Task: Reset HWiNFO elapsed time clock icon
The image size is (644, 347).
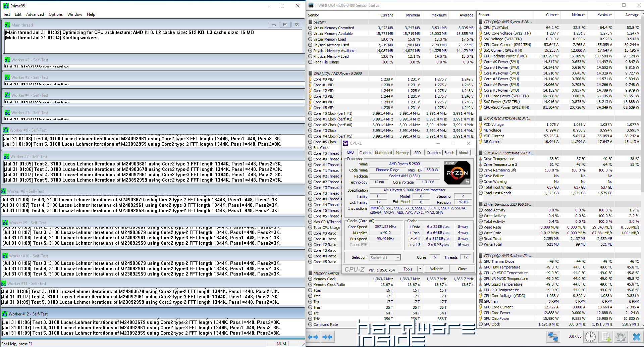Action: [590, 337]
